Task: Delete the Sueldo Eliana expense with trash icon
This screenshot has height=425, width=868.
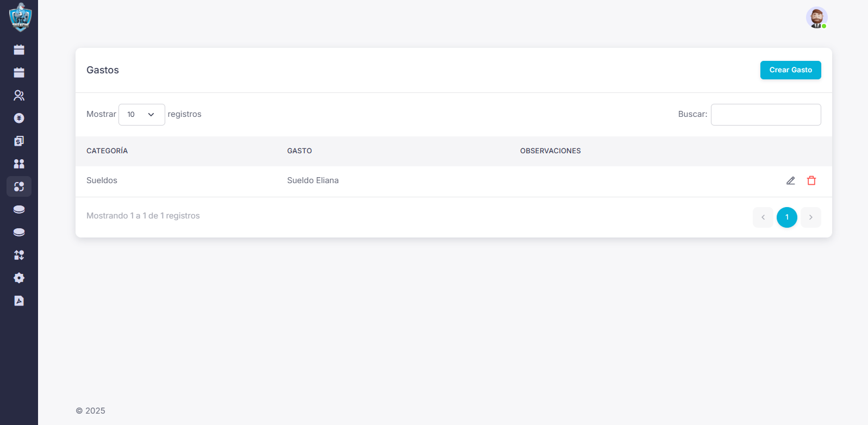Action: (811, 181)
